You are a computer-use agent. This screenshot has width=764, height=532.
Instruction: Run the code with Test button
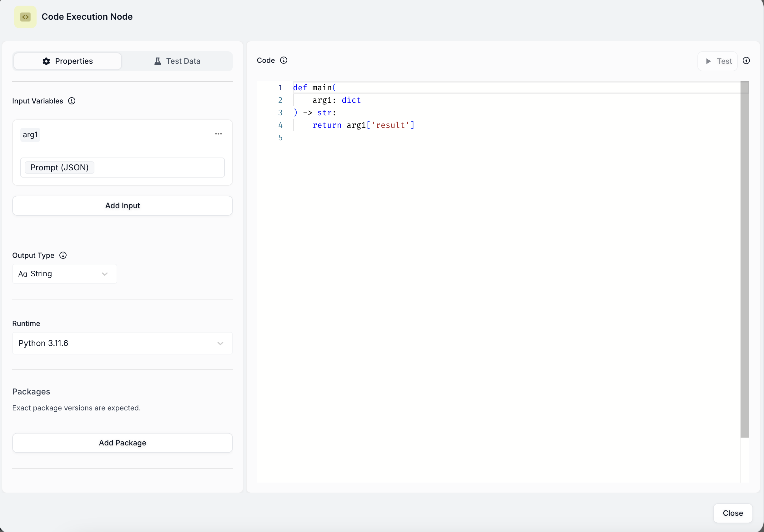click(717, 61)
